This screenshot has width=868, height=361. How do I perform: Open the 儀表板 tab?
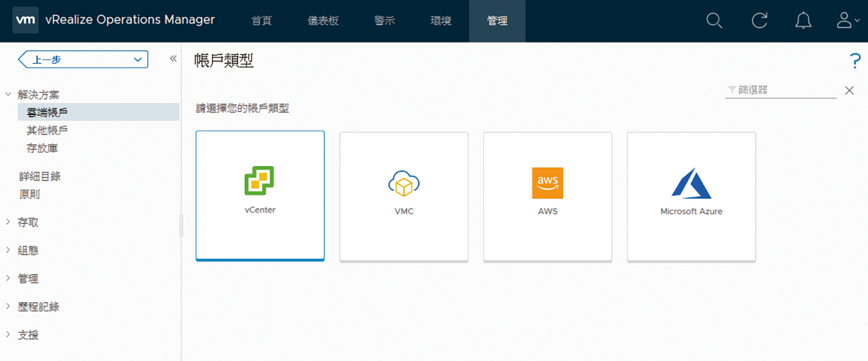[323, 21]
